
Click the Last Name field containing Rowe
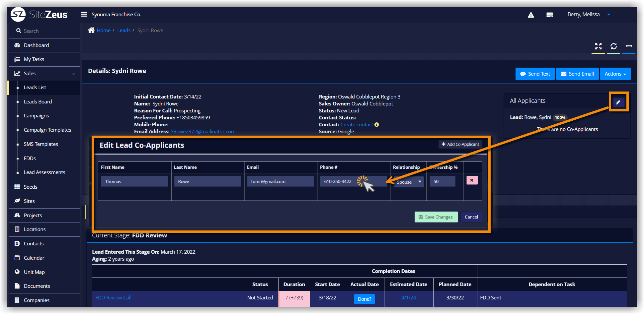click(207, 181)
